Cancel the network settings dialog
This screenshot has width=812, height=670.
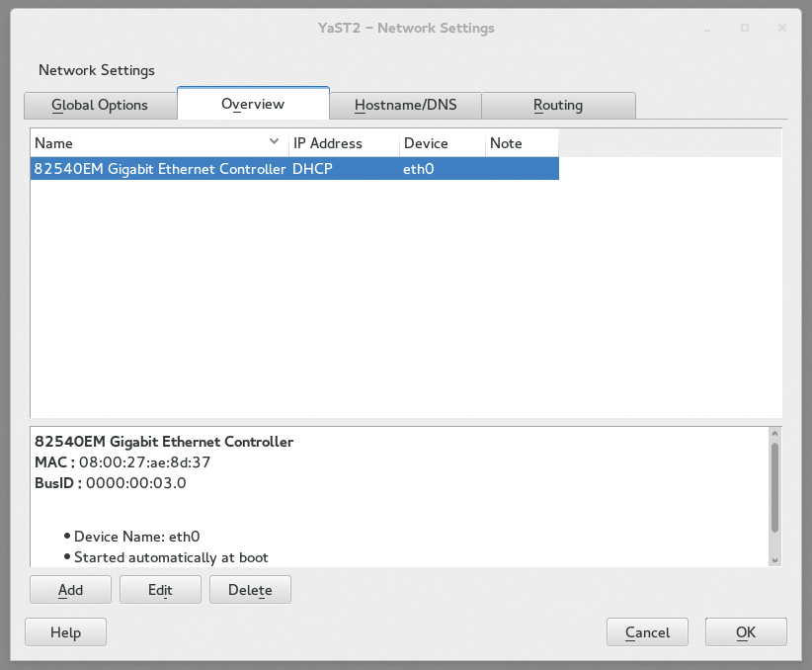click(647, 632)
